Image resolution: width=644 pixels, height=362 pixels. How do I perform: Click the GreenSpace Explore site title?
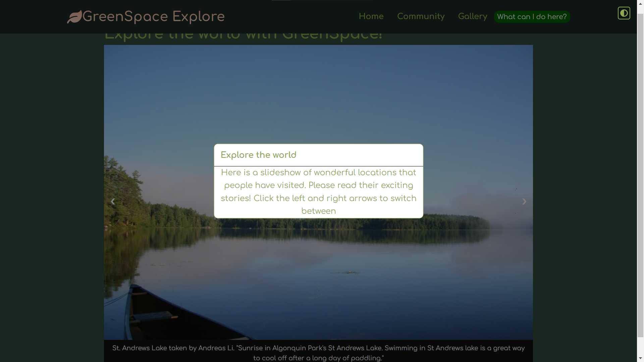coord(153,17)
